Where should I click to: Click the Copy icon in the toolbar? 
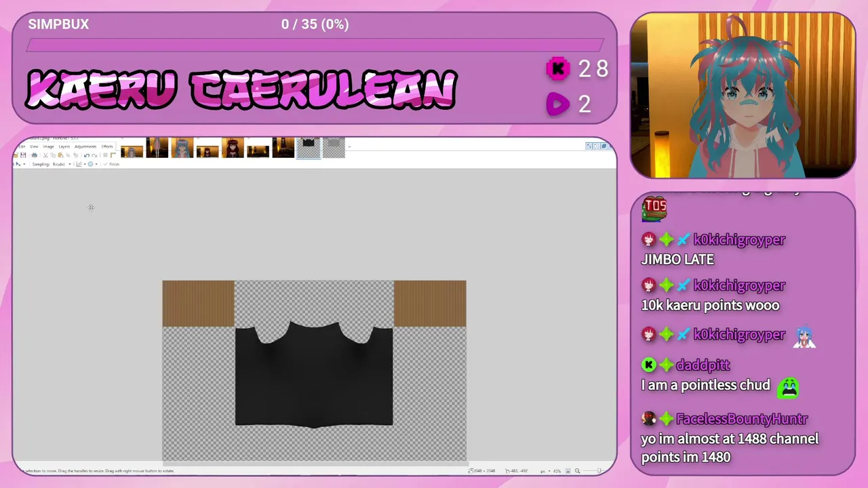click(x=53, y=155)
